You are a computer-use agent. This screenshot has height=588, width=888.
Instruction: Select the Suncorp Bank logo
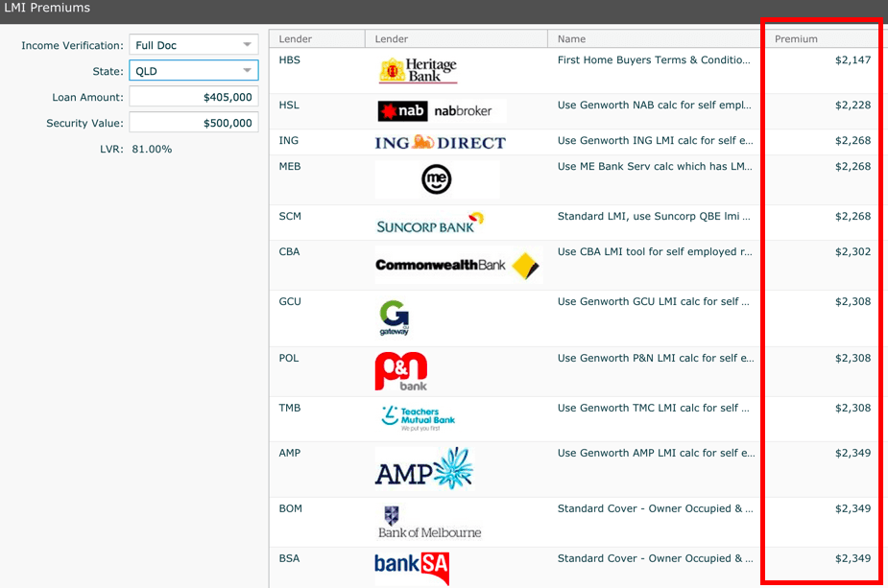click(x=429, y=223)
